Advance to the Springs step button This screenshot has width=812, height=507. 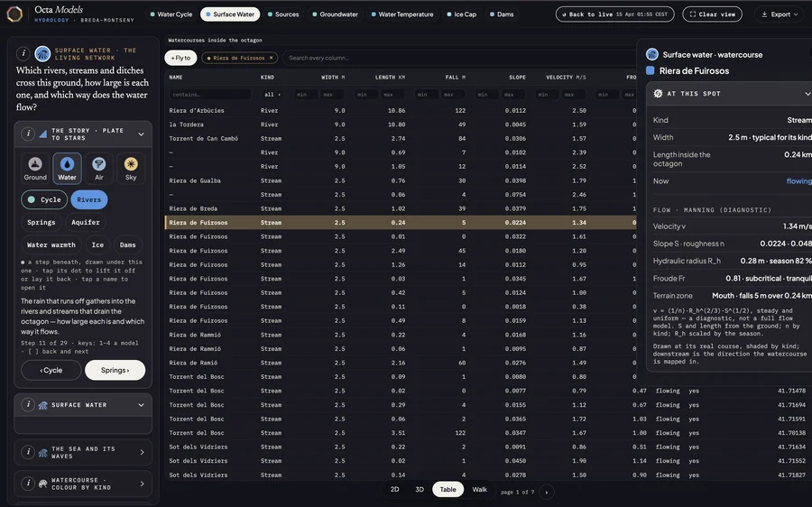point(115,370)
